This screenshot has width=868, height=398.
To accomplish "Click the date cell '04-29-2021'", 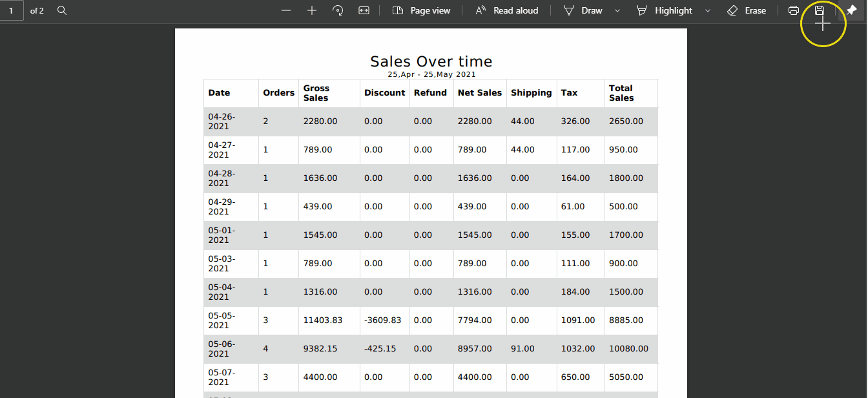I will pyautogui.click(x=222, y=207).
